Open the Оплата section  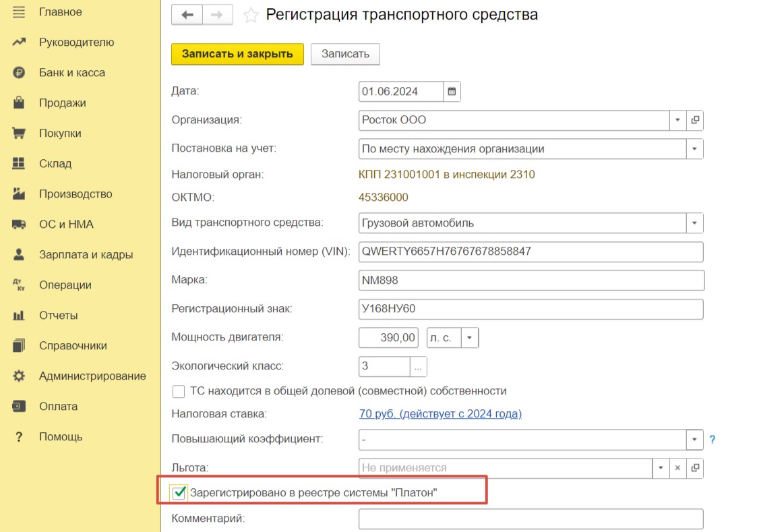59,407
